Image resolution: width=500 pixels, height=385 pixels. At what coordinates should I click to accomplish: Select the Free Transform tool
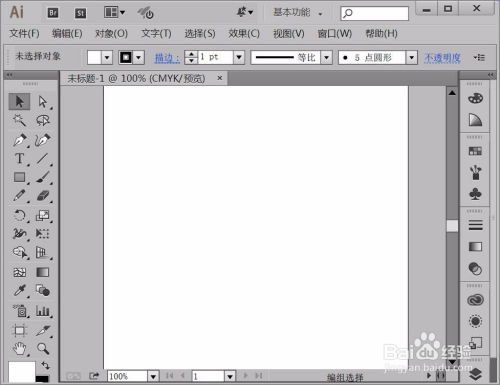coord(43,234)
